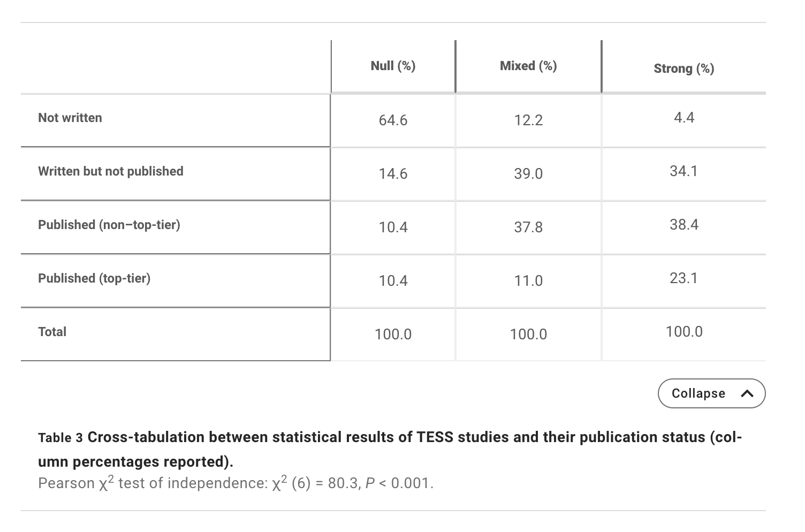Screen dimensions: 805x532
Task: Select the 34.1 table cell
Action: pyautogui.click(x=684, y=171)
